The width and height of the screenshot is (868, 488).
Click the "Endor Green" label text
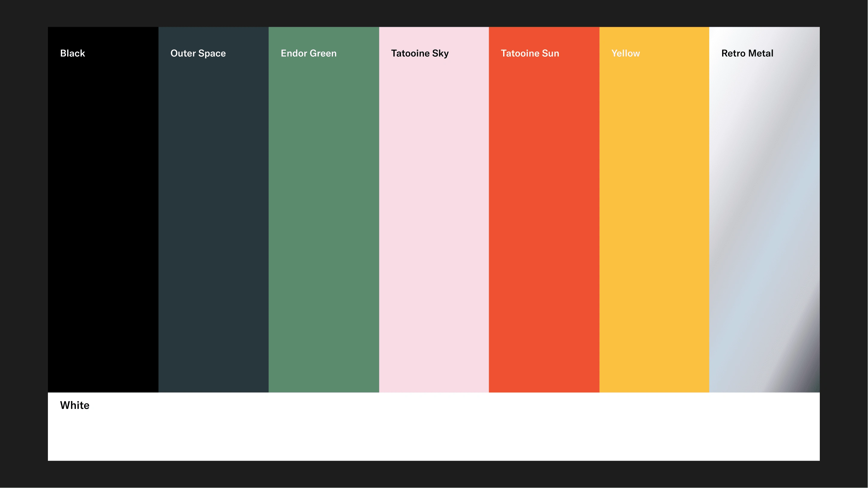(309, 53)
